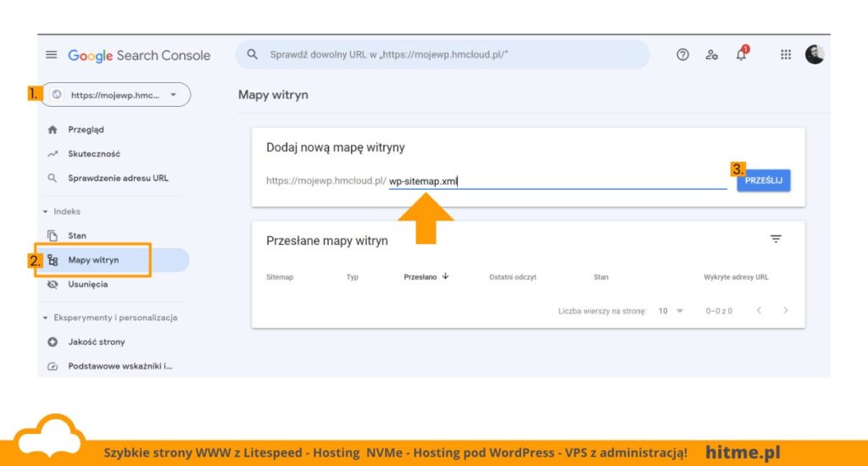This screenshot has height=466, width=868.
Task: Click the PRZEŚLIJ button
Action: click(764, 180)
